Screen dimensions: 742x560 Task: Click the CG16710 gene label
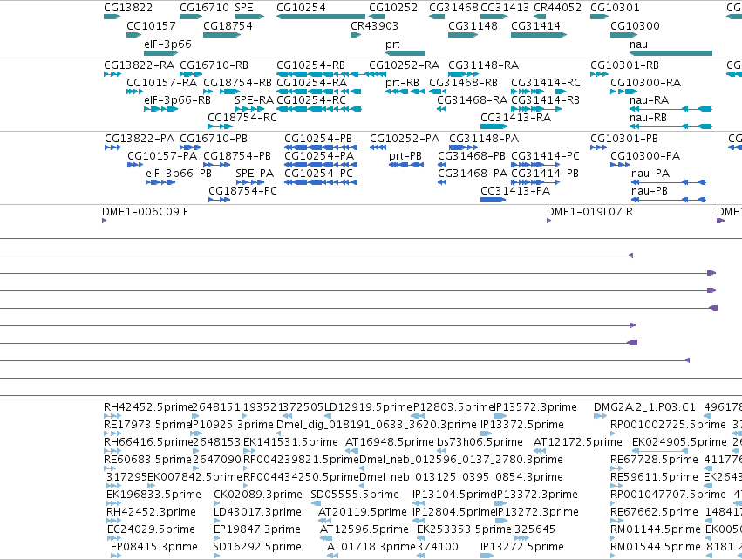pos(204,8)
